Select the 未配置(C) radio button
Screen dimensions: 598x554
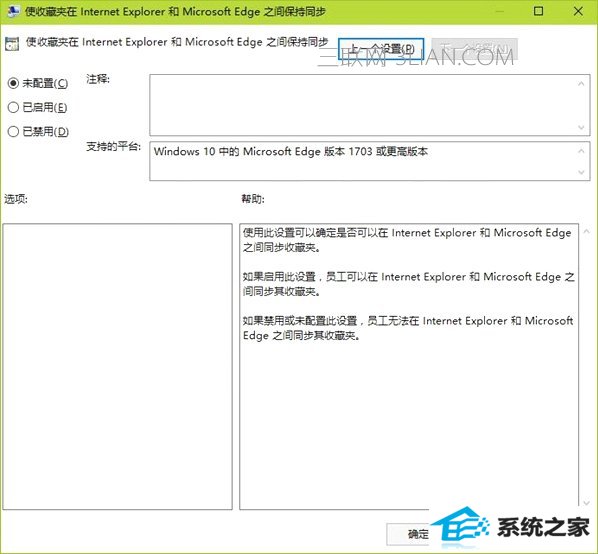pyautogui.click(x=13, y=83)
